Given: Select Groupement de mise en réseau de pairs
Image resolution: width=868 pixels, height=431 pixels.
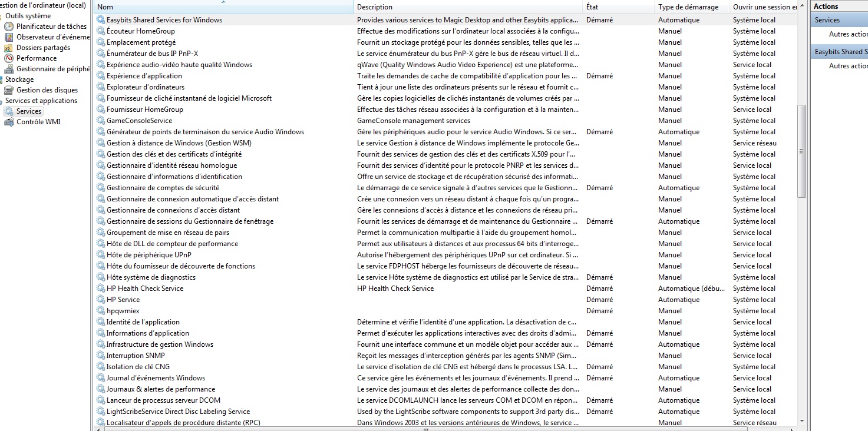Looking at the screenshot, I should click(168, 233).
